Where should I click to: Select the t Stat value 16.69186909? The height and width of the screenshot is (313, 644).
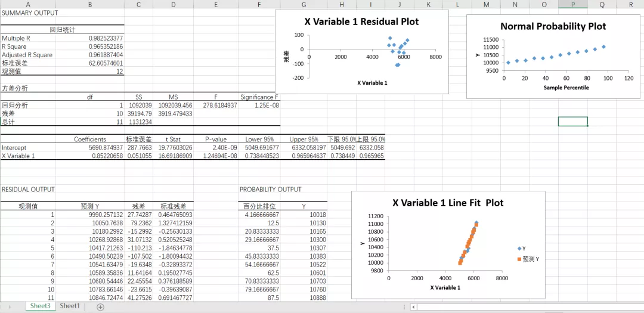point(173,156)
